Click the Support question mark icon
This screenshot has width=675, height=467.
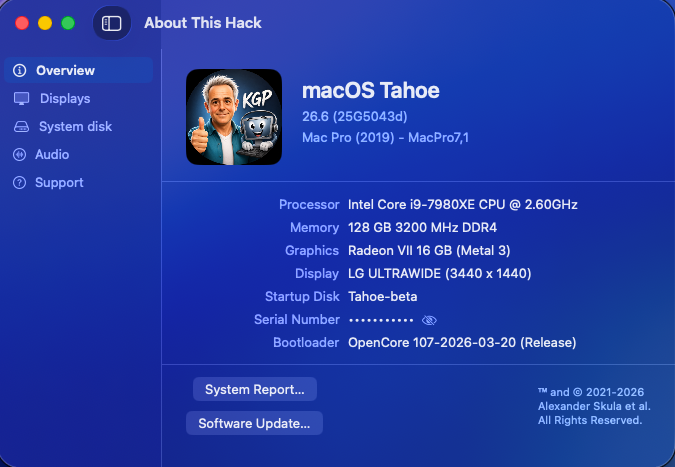19,182
